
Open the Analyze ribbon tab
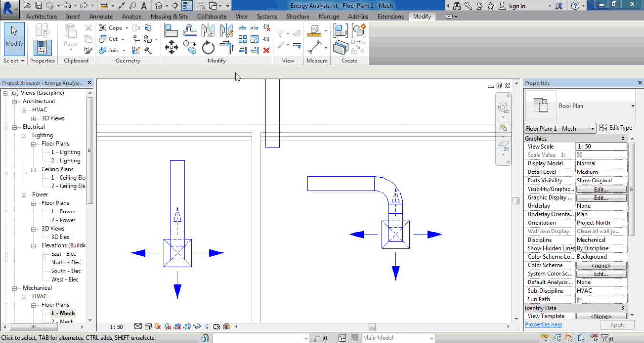(x=132, y=16)
